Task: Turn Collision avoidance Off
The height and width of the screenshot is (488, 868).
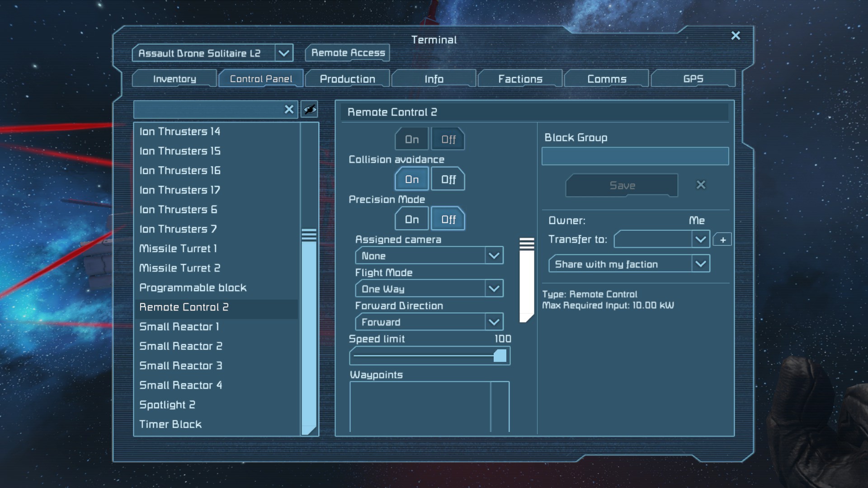Action: coord(448,179)
